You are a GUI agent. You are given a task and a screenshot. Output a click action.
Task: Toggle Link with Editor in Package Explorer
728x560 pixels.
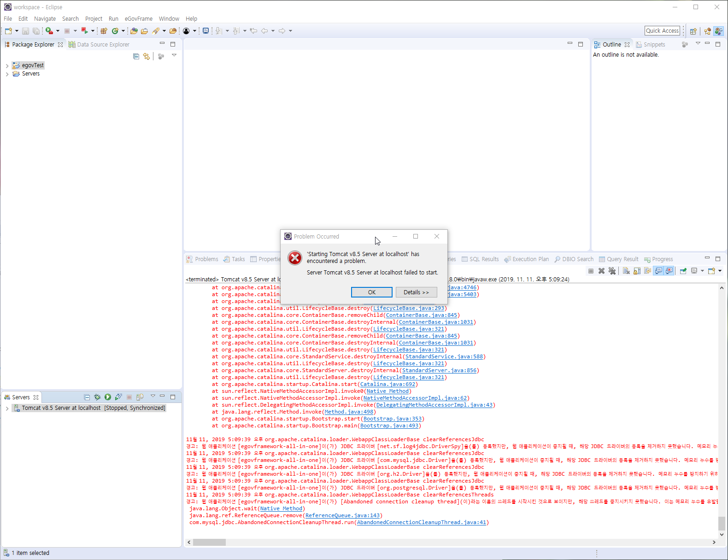click(147, 56)
